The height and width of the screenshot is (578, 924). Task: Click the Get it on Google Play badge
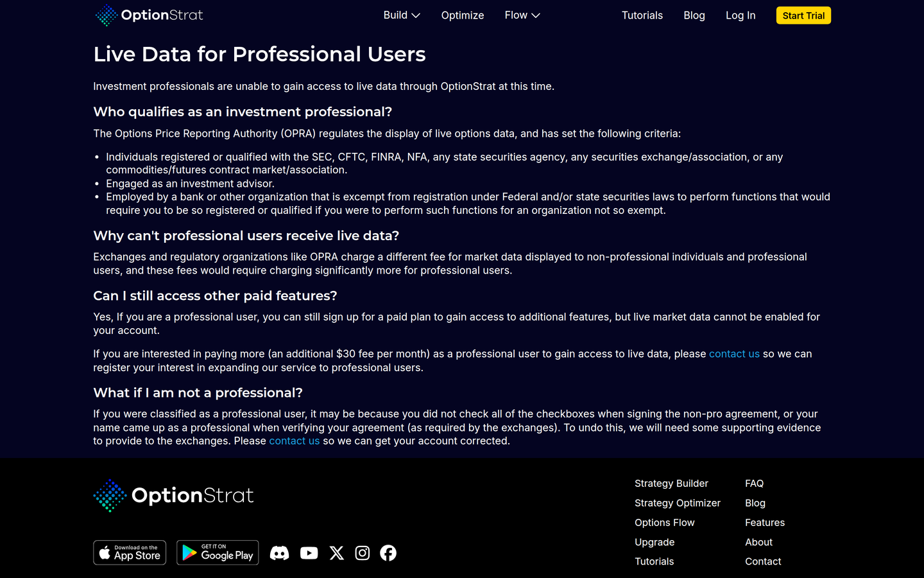pos(218,552)
